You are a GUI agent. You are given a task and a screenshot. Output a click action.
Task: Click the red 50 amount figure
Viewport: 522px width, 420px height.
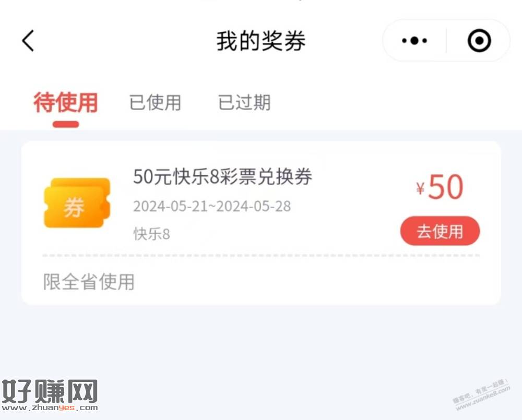coord(445,187)
